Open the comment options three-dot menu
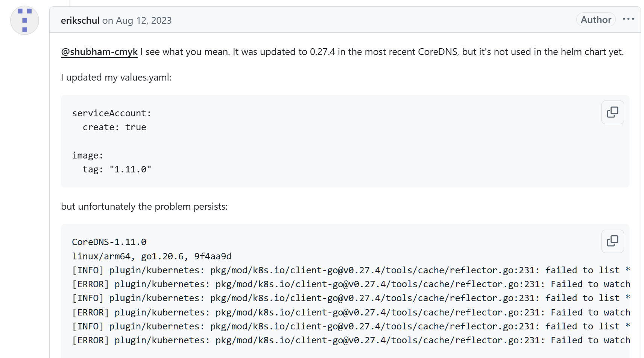Viewport: 644px width, 358px height. tap(628, 19)
